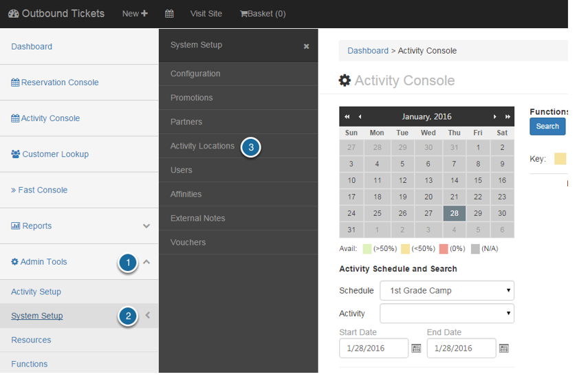Select January 15 in the calendar

(x=478, y=180)
